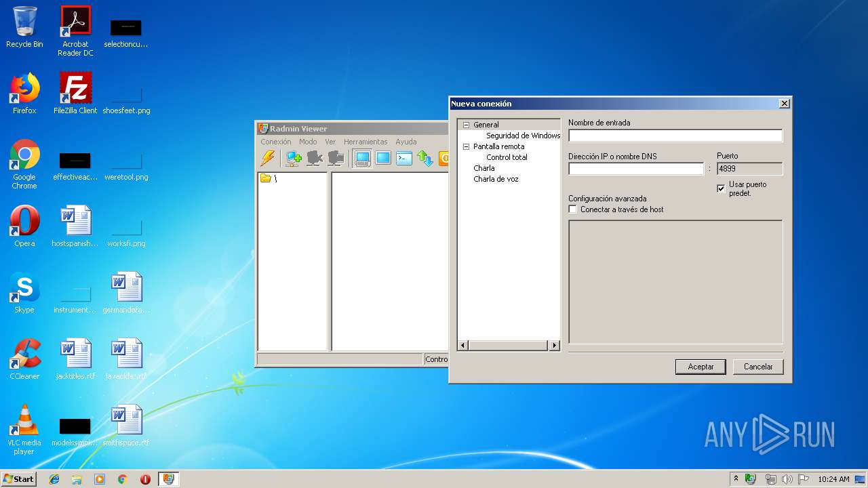Open the Start menu

(x=18, y=479)
